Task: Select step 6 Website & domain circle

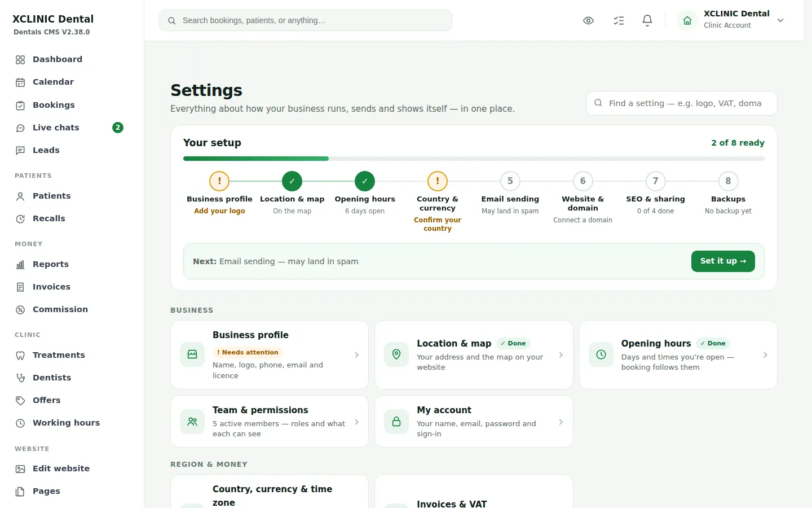Action: pyautogui.click(x=583, y=181)
